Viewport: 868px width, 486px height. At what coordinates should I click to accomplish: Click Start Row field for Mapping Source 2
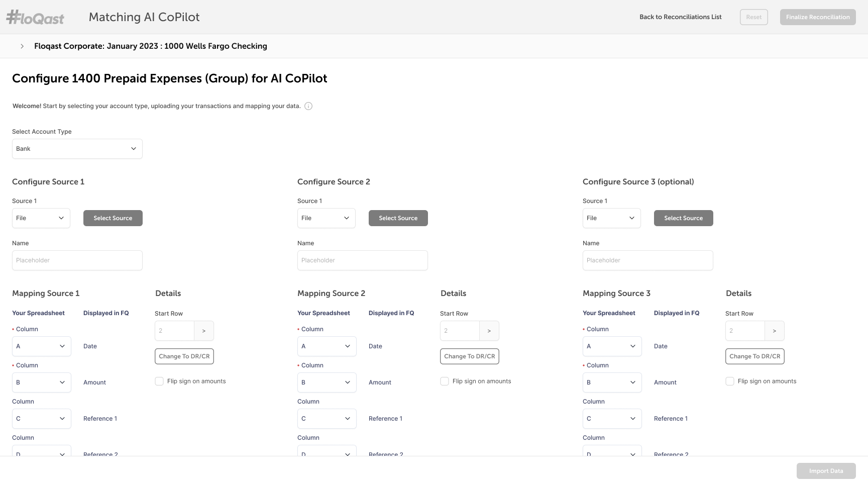pyautogui.click(x=460, y=331)
